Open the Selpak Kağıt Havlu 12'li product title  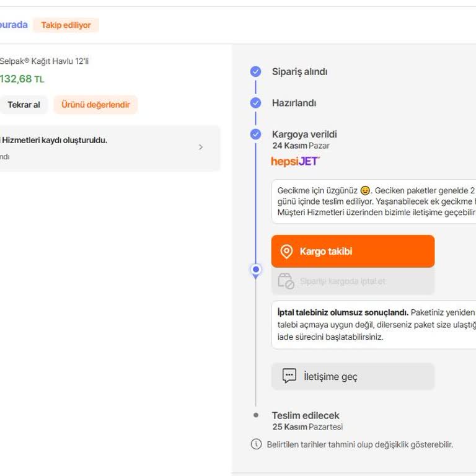44,61
